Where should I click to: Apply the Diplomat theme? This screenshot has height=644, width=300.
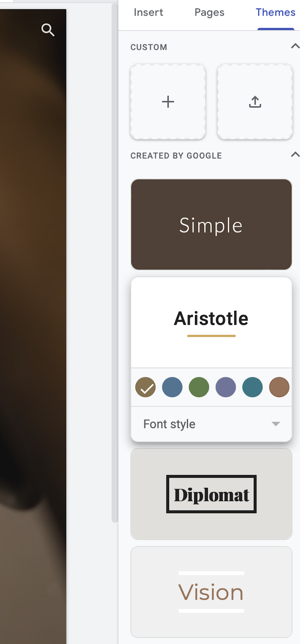pyautogui.click(x=211, y=493)
